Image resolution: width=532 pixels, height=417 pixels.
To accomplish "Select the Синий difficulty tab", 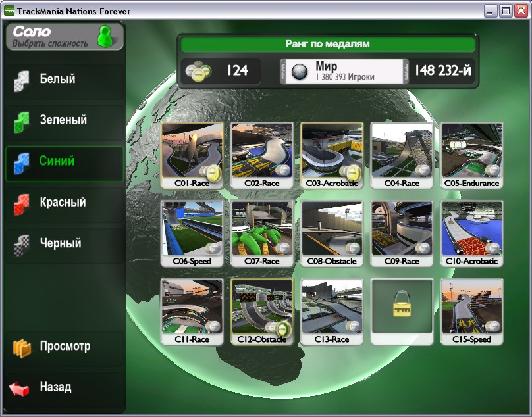I will coord(64,162).
